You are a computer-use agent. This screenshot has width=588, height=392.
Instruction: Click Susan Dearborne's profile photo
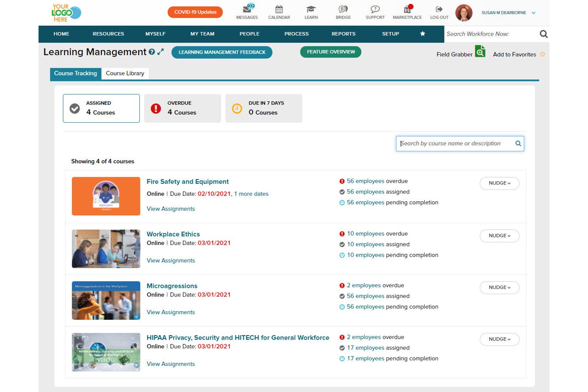(464, 13)
